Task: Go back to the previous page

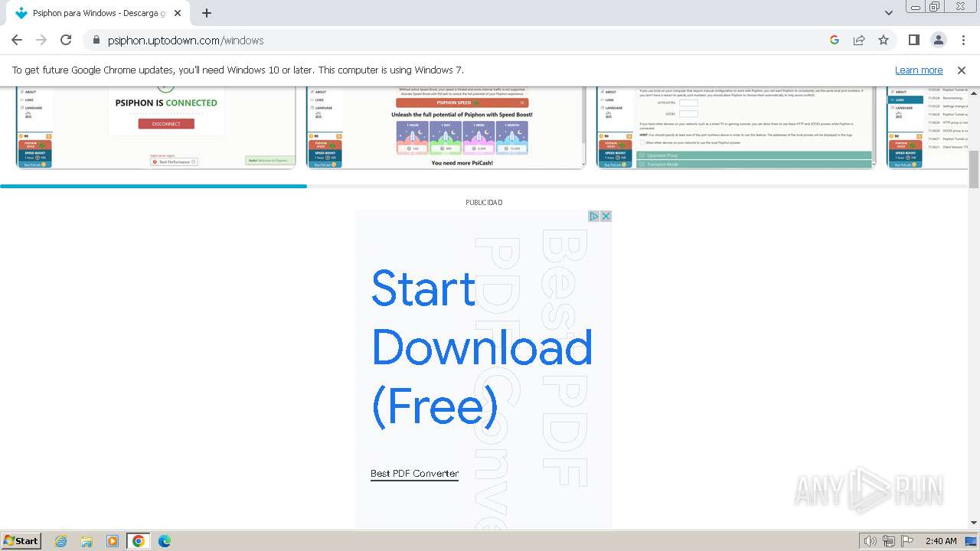Action: 17,40
